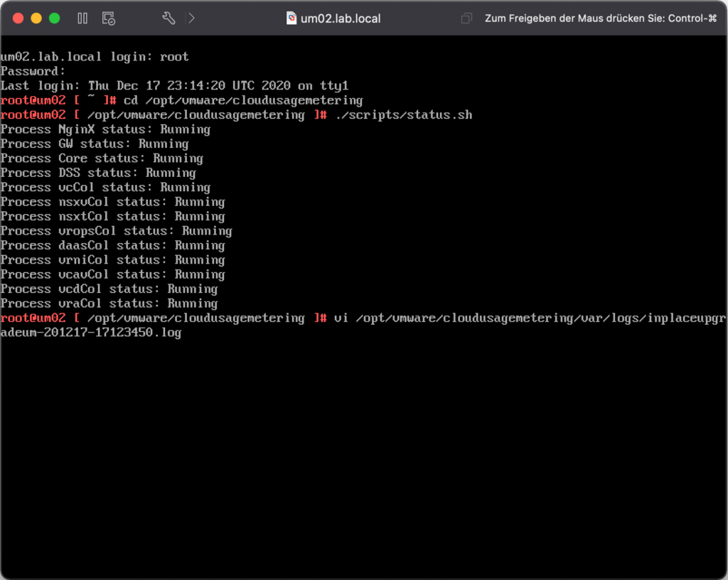Click the 'Process nsxtCol status: Running' line

coord(113,216)
